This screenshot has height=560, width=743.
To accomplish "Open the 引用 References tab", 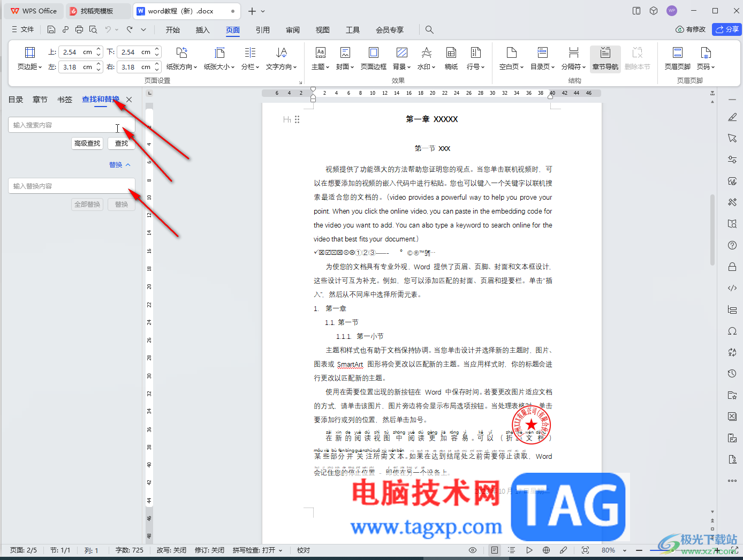I will (263, 30).
